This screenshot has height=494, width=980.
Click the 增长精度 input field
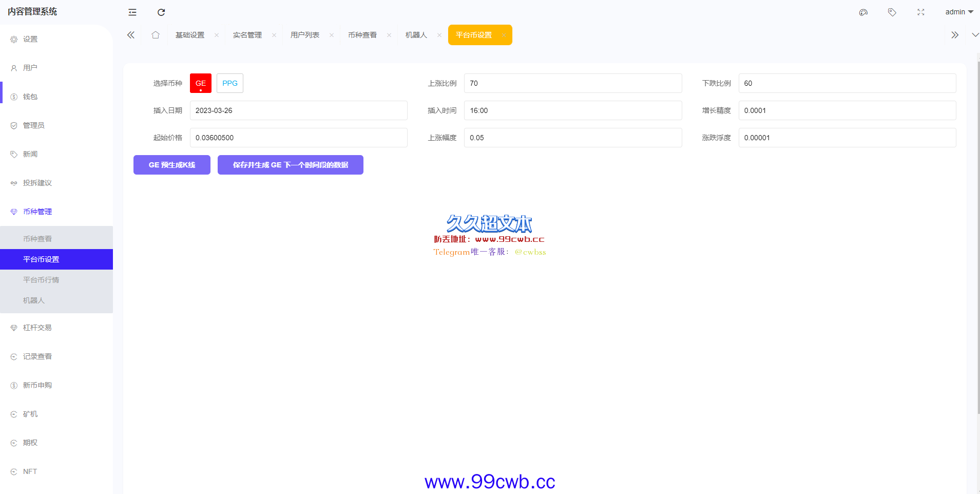pos(848,110)
